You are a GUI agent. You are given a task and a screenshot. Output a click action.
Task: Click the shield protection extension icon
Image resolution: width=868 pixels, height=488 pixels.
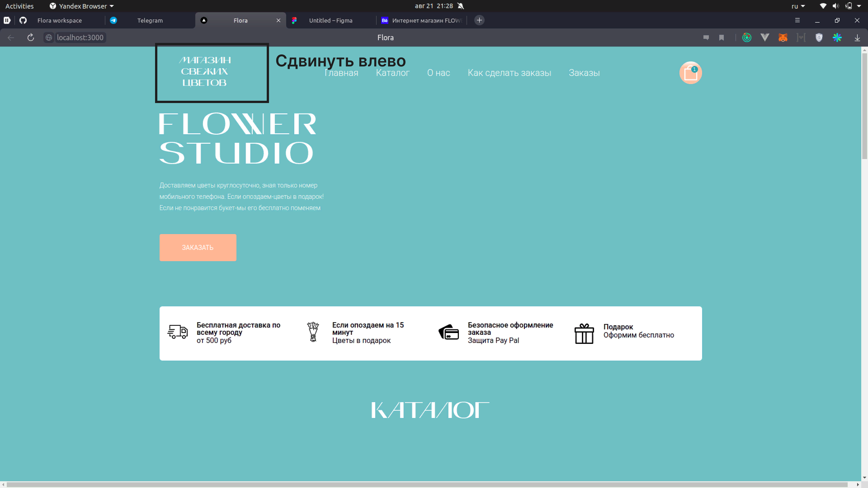click(819, 38)
